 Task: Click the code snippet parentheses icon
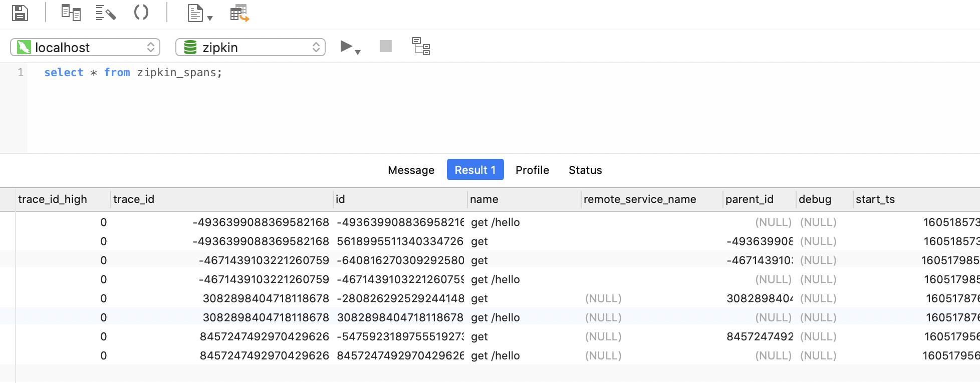141,12
